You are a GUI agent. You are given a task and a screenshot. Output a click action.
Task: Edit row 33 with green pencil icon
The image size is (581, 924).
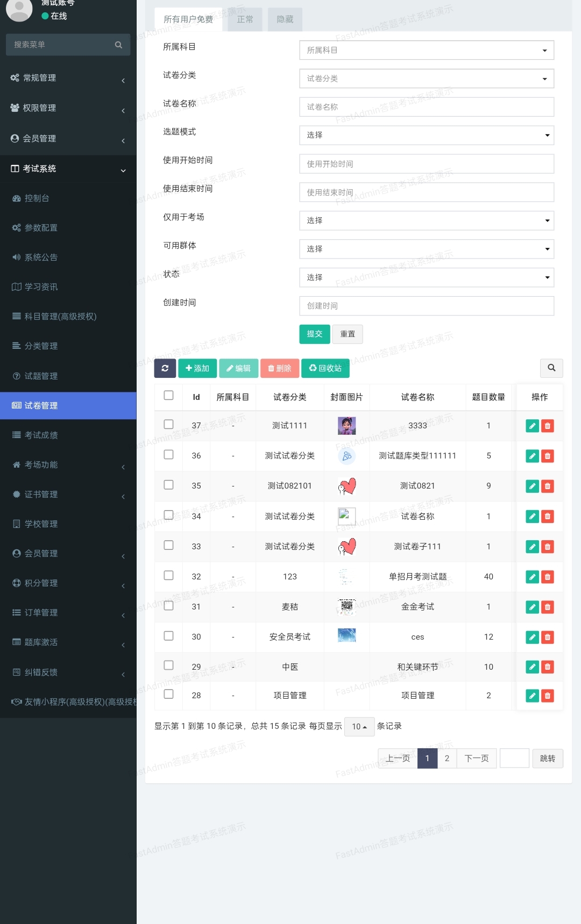(532, 547)
